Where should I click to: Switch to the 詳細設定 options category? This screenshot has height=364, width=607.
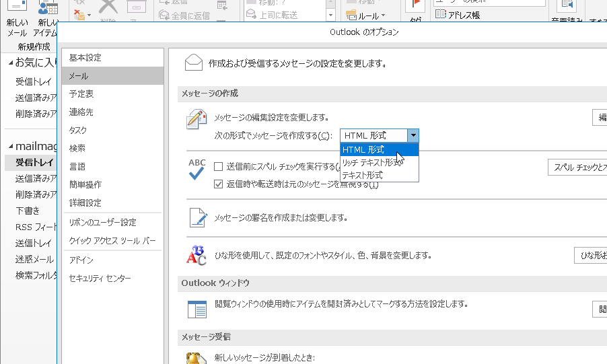[85, 203]
